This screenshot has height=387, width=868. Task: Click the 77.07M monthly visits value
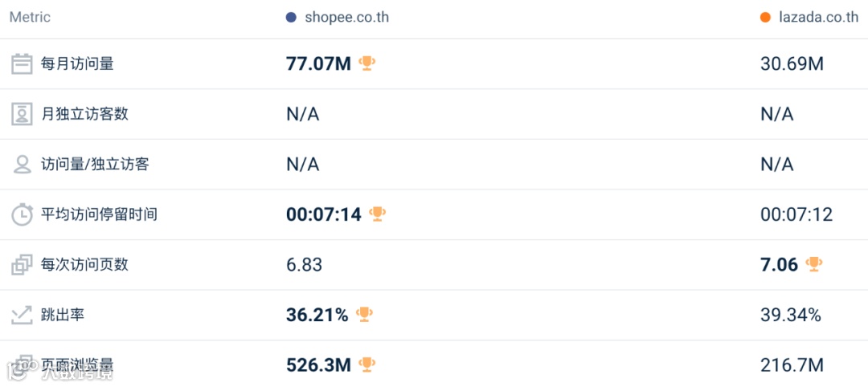click(319, 64)
